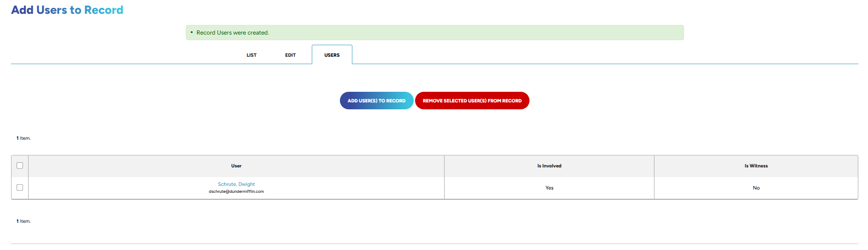
Task: Check the box for Schrute, Dwight row
Action: [x=20, y=188]
